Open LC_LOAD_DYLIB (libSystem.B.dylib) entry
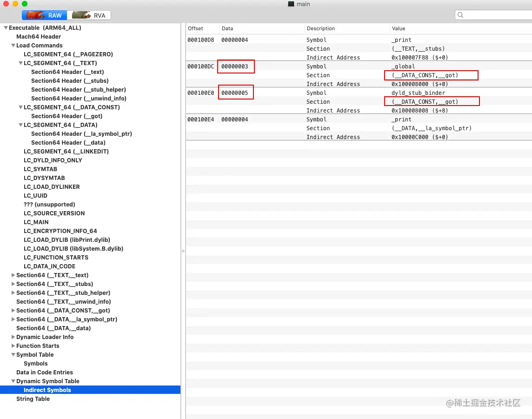 [73, 248]
